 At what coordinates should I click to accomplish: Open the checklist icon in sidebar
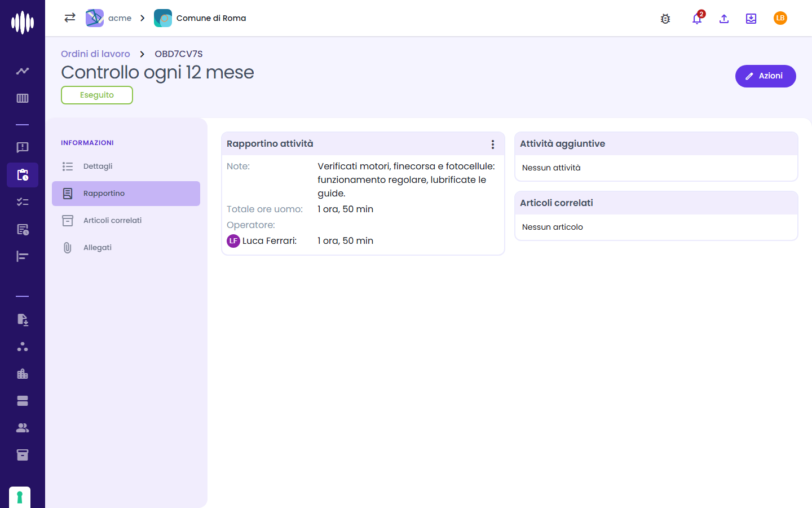23,202
